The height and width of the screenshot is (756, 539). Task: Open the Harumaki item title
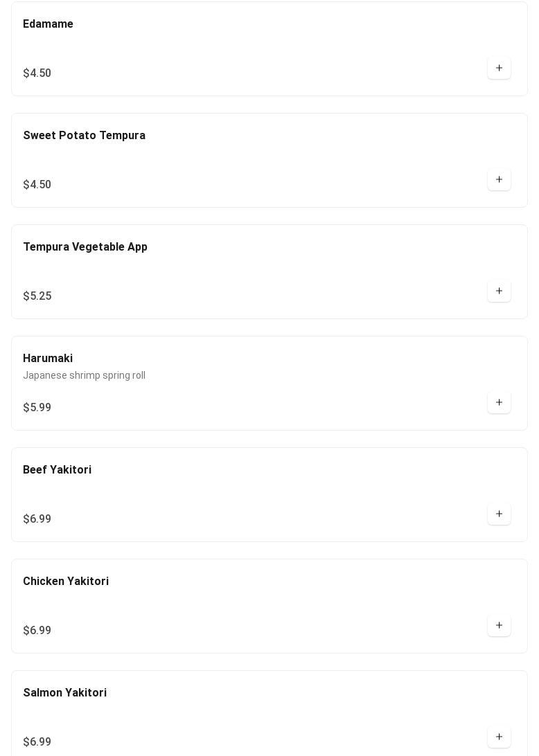[48, 359]
